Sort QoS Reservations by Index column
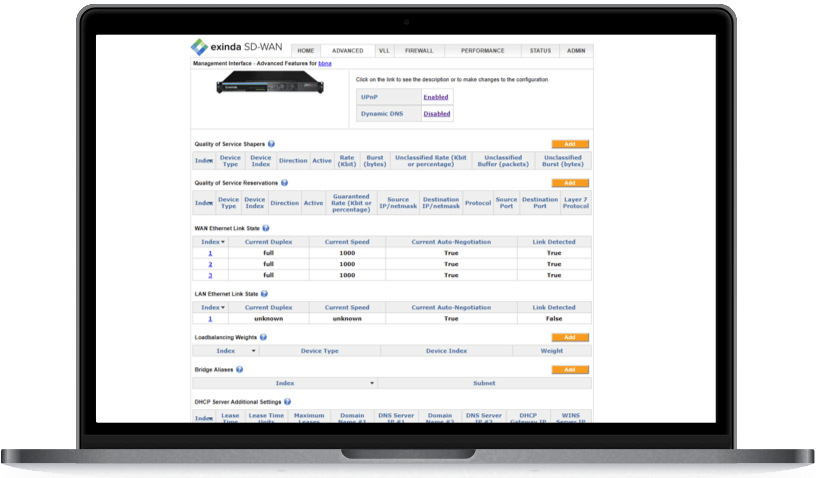This screenshot has height=478, width=816. (204, 203)
